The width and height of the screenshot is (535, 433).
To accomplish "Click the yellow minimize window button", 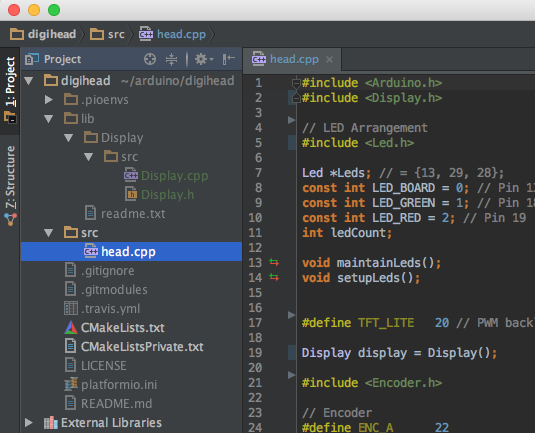I will [x=34, y=10].
